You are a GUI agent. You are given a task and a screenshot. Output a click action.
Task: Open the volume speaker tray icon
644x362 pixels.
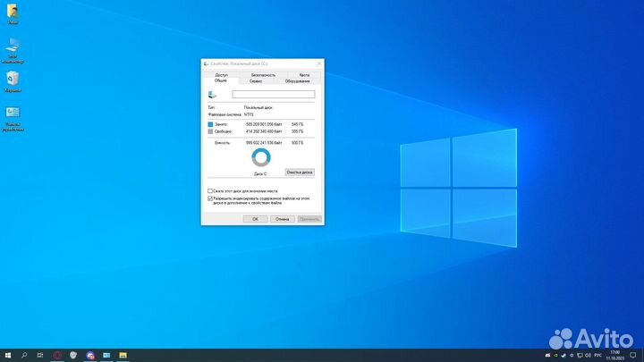(x=588, y=356)
